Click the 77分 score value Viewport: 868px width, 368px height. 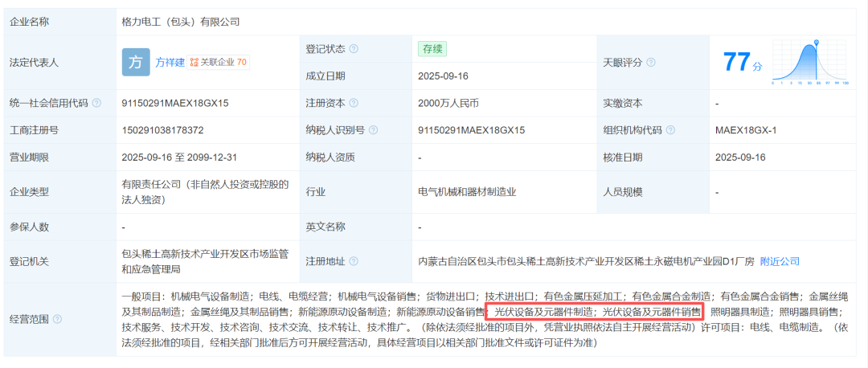tap(743, 63)
